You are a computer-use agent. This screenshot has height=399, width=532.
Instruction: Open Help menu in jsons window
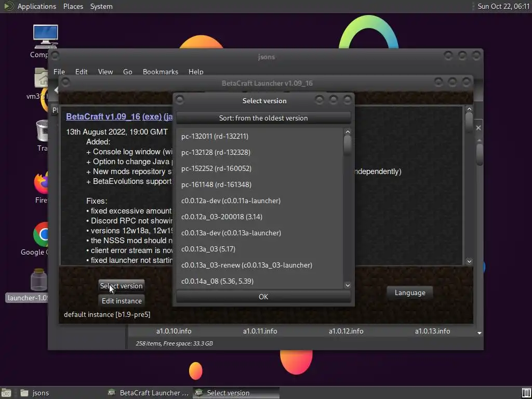click(x=196, y=72)
